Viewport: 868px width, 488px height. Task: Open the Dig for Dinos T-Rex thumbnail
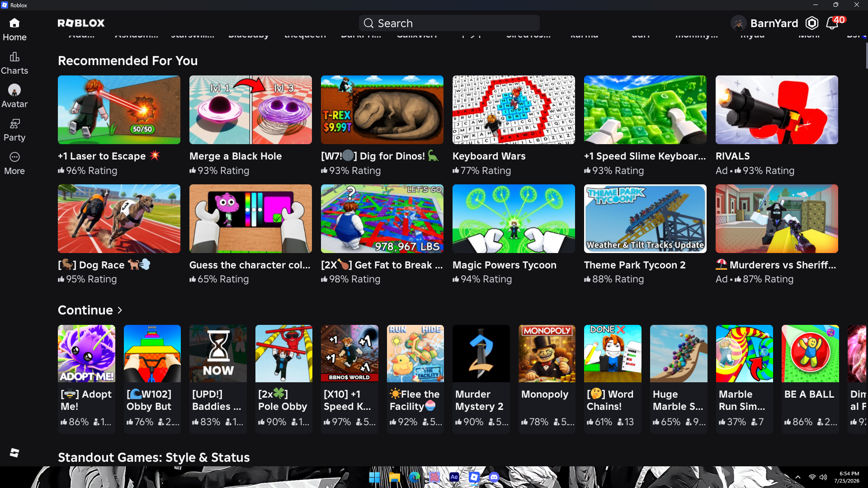(x=382, y=110)
